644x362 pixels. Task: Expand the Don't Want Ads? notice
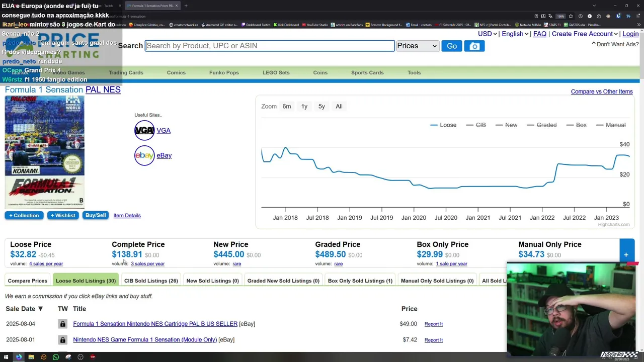615,44
